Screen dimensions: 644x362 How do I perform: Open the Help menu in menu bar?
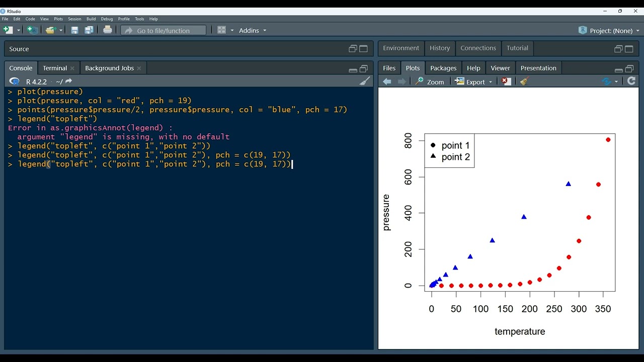(x=153, y=19)
